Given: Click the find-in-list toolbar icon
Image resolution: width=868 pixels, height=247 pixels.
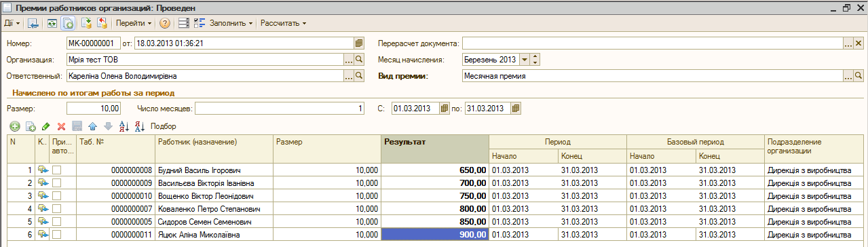Looking at the screenshot, I should click(33, 23).
